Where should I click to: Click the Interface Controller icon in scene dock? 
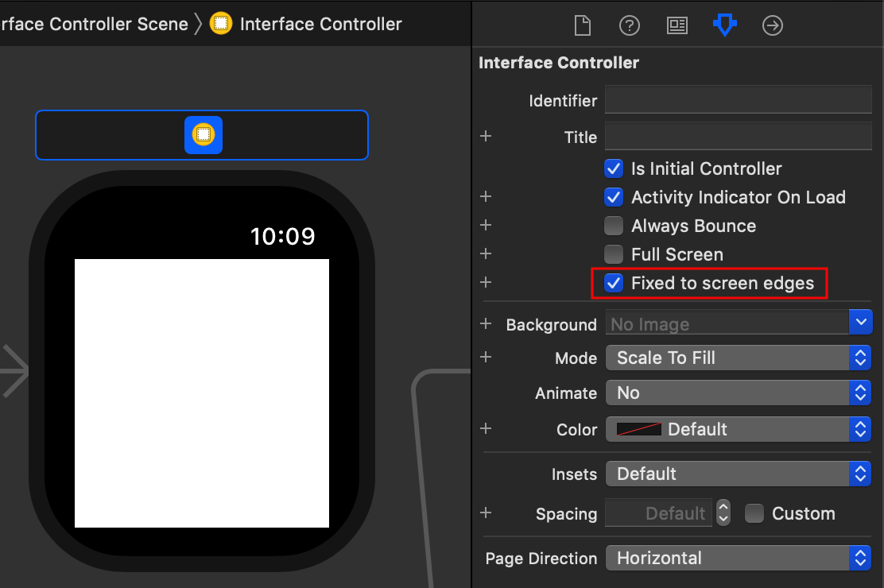coord(204,135)
